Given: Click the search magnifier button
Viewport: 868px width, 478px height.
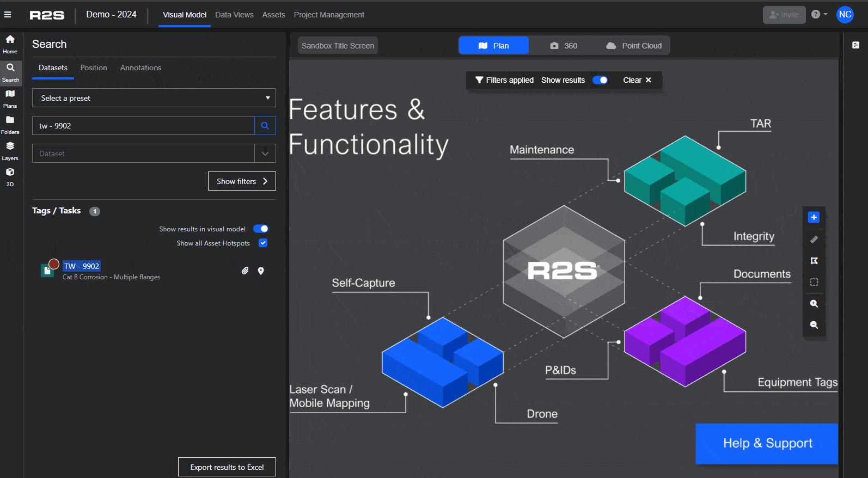Looking at the screenshot, I should (265, 126).
